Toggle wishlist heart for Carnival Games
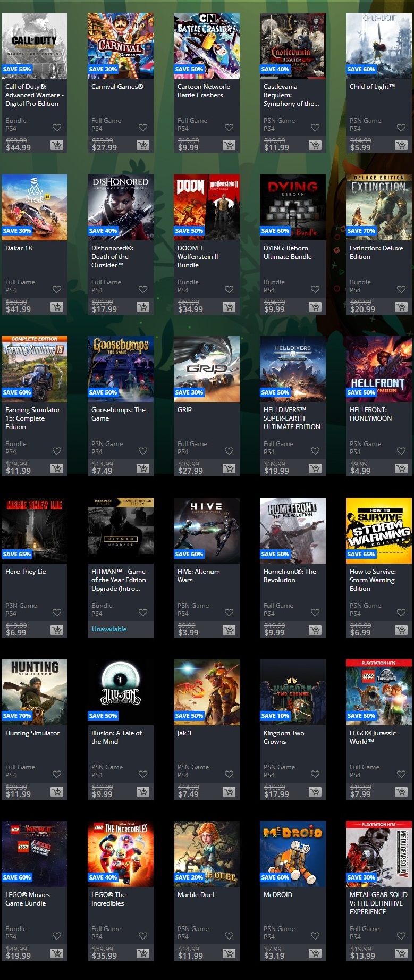The height and width of the screenshot is (980, 414). tap(143, 128)
